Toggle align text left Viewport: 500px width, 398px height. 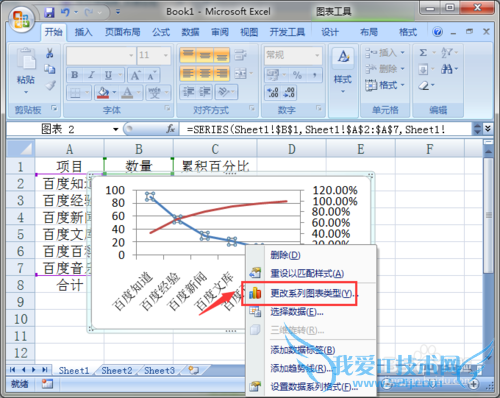[x=188, y=73]
